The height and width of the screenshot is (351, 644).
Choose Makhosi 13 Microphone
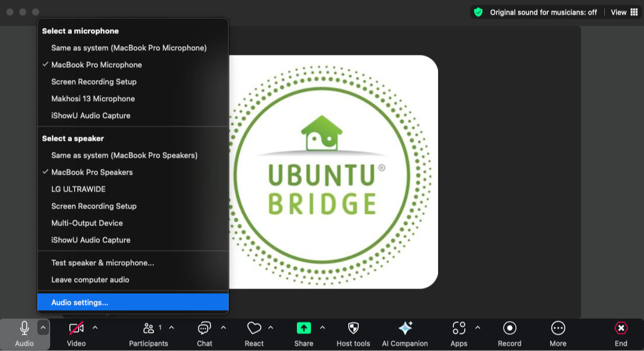point(133,99)
